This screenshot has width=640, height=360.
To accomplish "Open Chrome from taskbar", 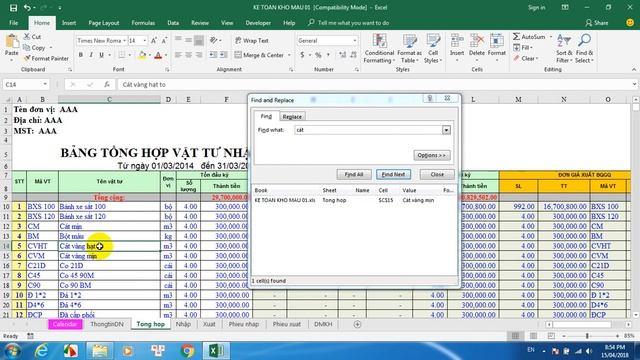I will (x=187, y=351).
